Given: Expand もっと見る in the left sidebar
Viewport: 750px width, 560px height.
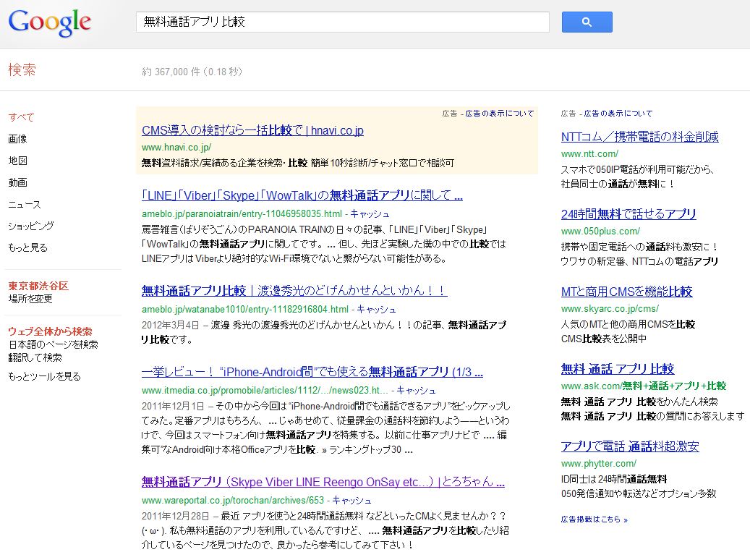Looking at the screenshot, I should (x=27, y=247).
